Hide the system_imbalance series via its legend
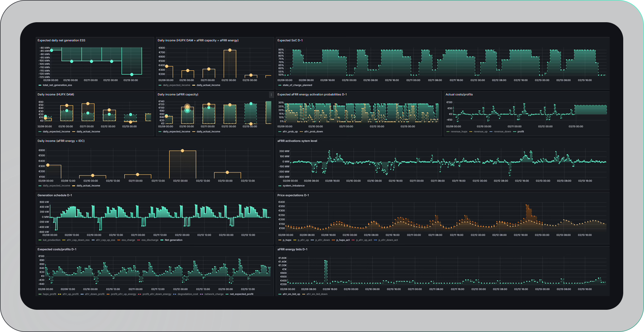The width and height of the screenshot is (644, 332). (x=293, y=186)
